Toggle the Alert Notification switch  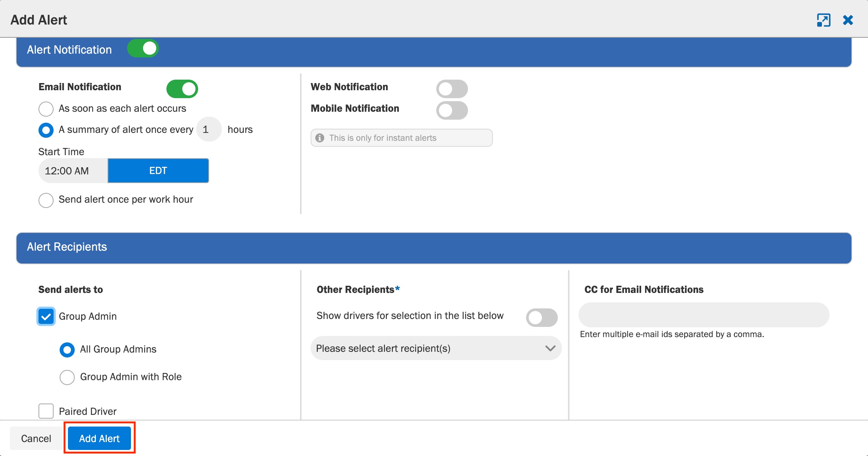point(143,48)
